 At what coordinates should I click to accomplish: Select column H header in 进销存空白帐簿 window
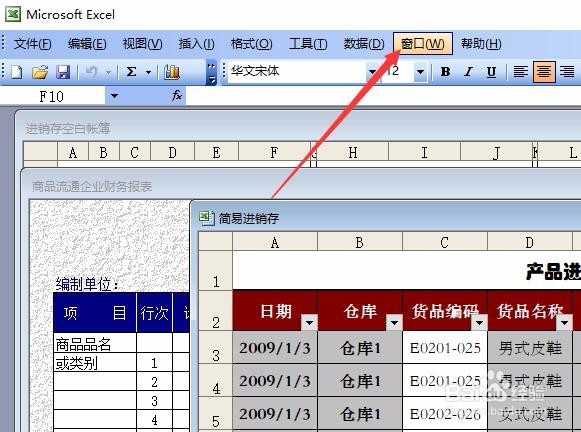[353, 152]
